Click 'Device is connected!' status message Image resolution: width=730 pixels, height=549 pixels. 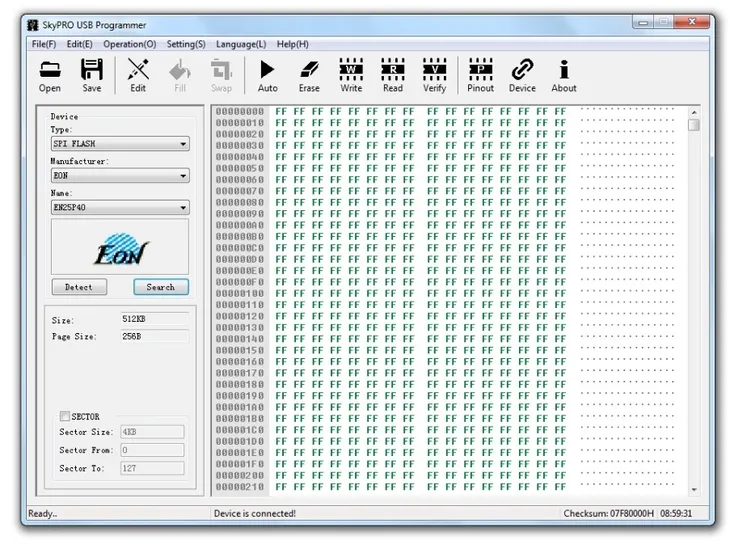255,513
